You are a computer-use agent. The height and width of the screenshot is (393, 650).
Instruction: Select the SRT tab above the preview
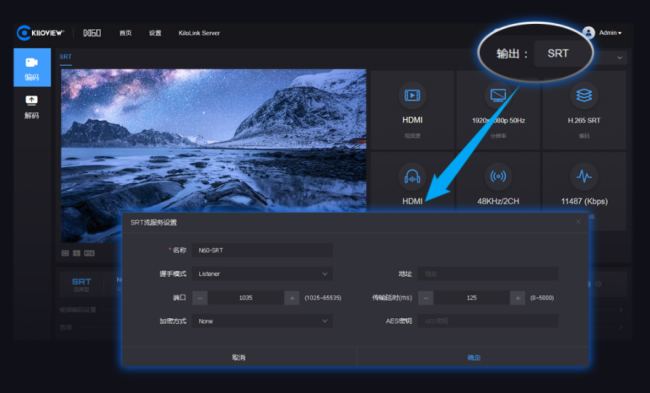pyautogui.click(x=65, y=57)
